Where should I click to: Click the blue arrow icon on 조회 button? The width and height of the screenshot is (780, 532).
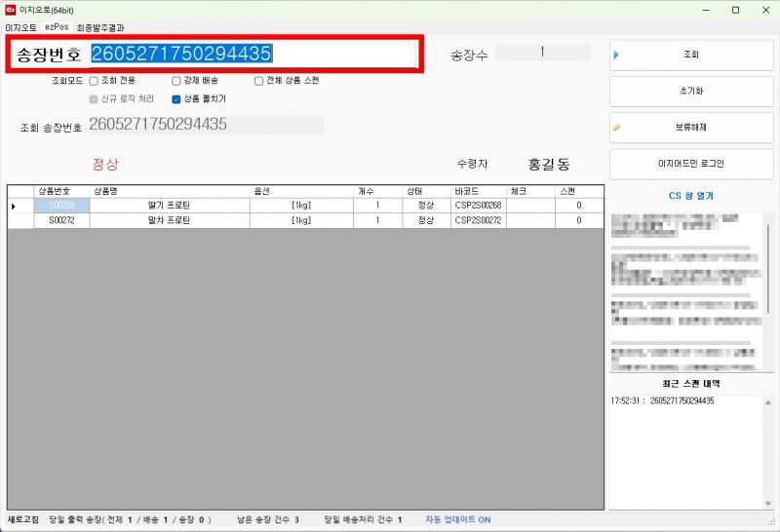click(616, 55)
